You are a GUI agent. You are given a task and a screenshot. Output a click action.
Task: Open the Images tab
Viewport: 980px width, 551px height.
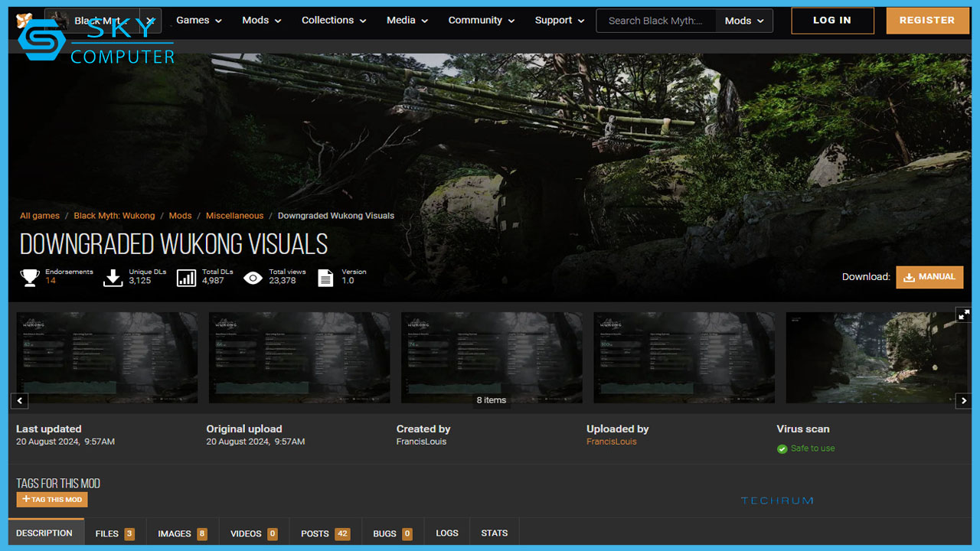coord(182,533)
